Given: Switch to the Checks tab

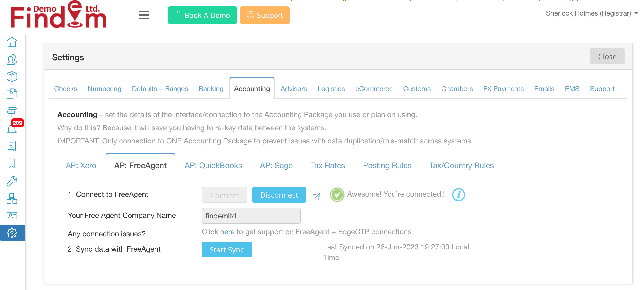Looking at the screenshot, I should click(x=65, y=89).
